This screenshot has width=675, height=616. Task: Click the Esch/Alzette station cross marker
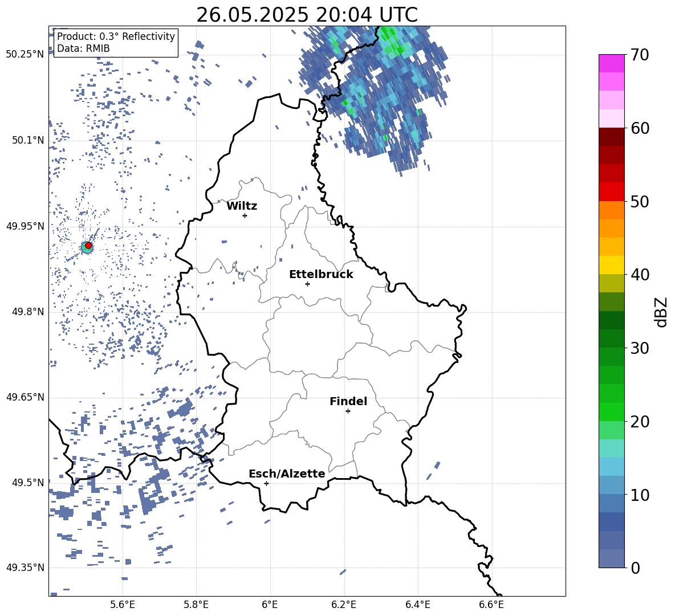click(x=266, y=483)
